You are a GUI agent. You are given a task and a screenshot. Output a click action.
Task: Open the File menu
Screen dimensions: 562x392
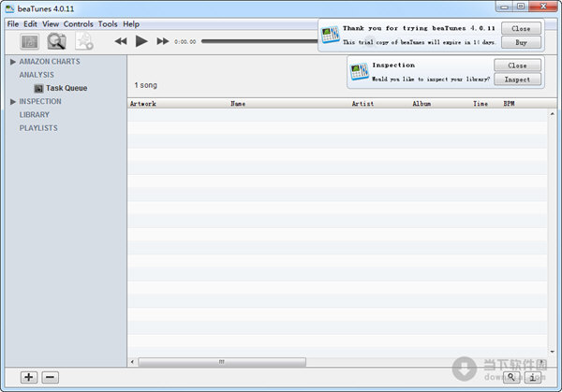[x=13, y=24]
